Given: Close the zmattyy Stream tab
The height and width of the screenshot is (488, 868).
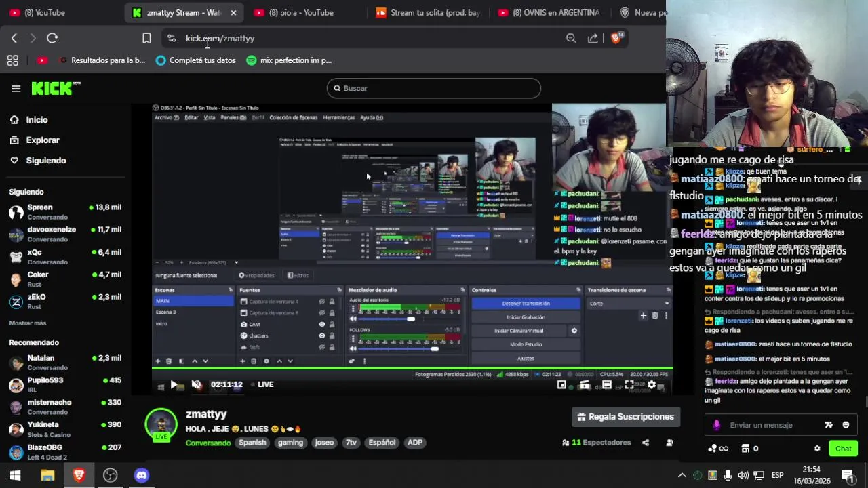Looking at the screenshot, I should click(233, 12).
